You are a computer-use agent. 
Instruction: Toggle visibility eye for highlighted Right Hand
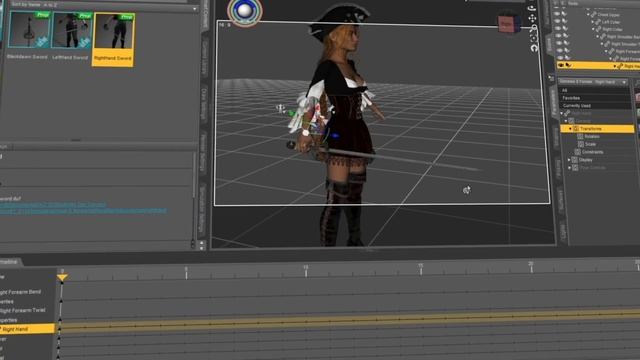[x=561, y=65]
